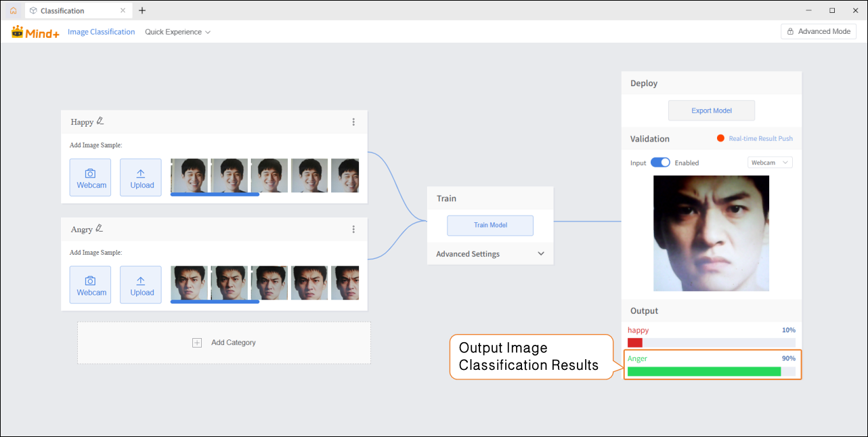Open the Webcam source dropdown
Image resolution: width=868 pixels, height=437 pixels.
[770, 163]
